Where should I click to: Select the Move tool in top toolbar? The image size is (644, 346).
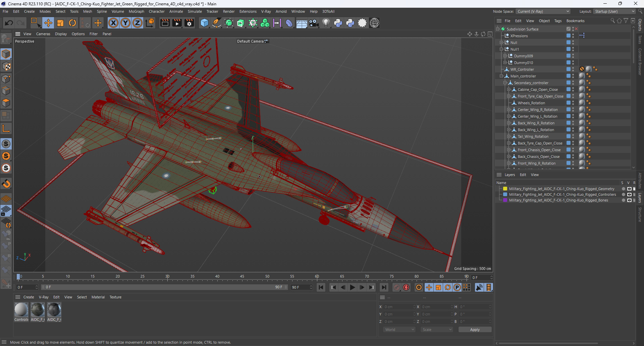48,23
